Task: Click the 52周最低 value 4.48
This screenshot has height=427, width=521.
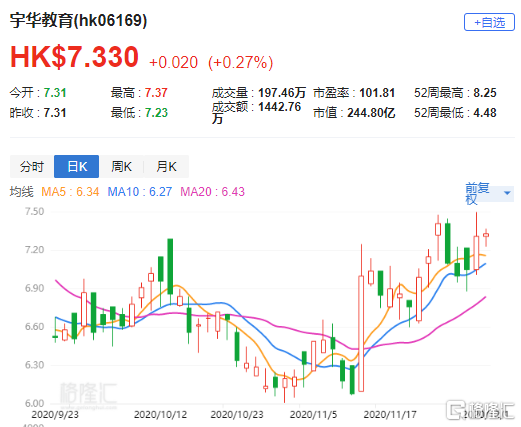Action: 485,113
